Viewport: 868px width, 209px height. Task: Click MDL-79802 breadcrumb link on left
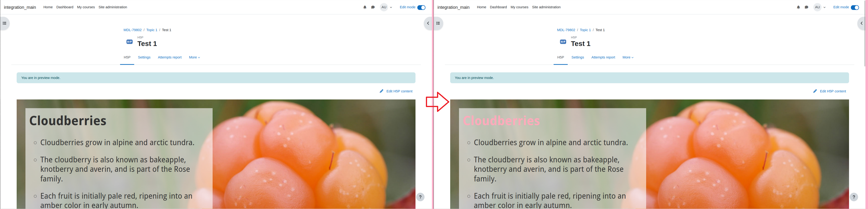tap(132, 30)
